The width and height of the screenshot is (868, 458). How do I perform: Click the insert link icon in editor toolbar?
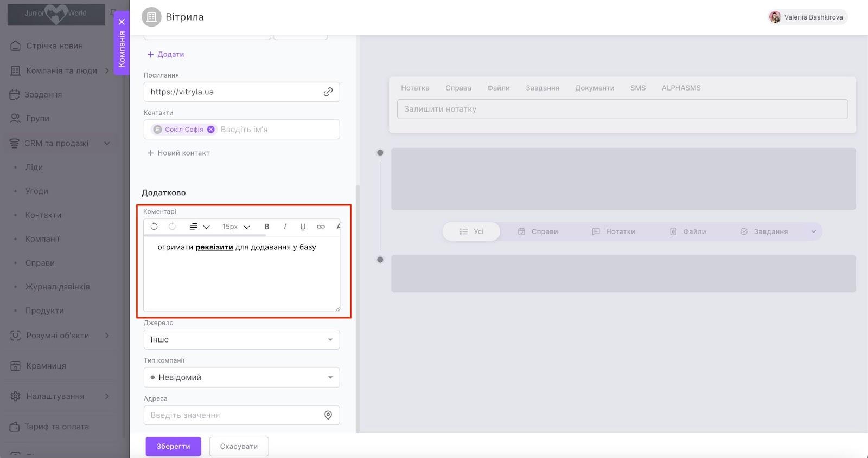pyautogui.click(x=321, y=227)
